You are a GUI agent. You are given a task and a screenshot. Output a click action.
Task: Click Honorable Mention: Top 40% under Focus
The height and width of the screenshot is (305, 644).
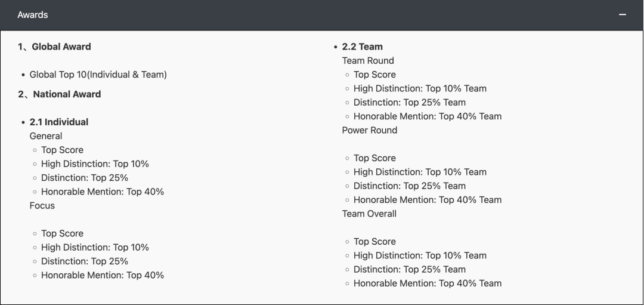(103, 275)
